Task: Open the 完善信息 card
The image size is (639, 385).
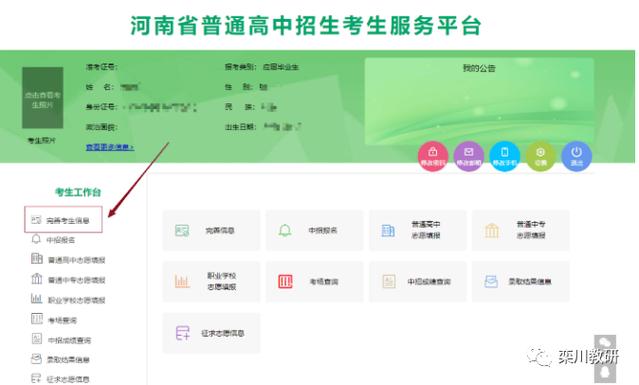Action: click(x=211, y=231)
